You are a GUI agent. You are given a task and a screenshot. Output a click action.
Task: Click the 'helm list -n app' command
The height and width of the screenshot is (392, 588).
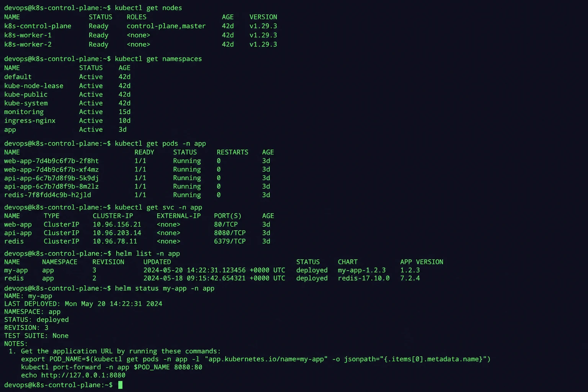[x=147, y=254]
